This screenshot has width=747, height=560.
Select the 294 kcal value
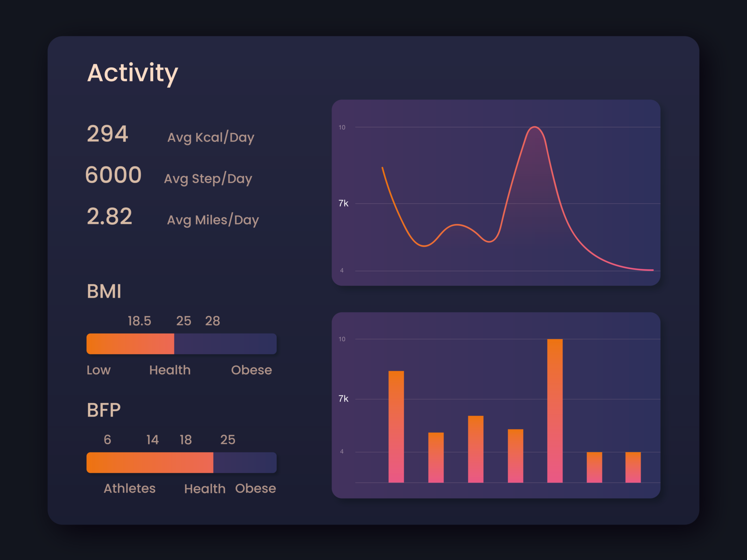107,134
